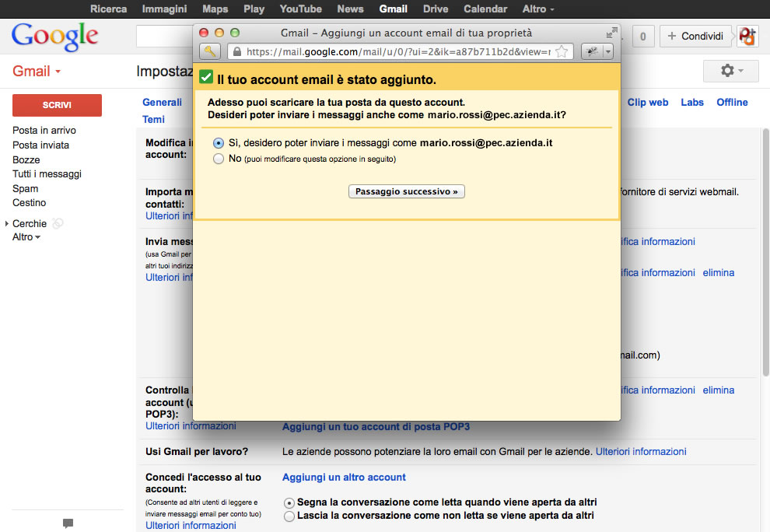Click the bookmark star in address bar

[x=562, y=52]
